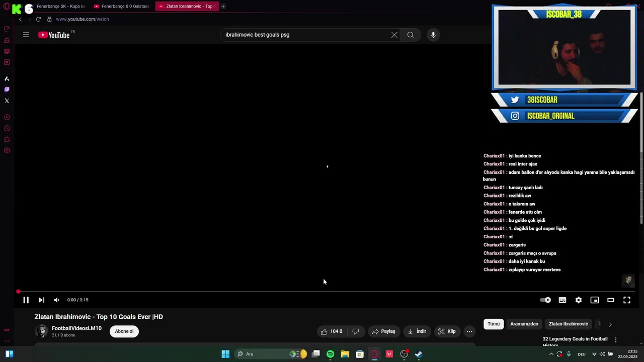
Task: Click the taskbar Ara search box
Action: [x=272, y=354]
